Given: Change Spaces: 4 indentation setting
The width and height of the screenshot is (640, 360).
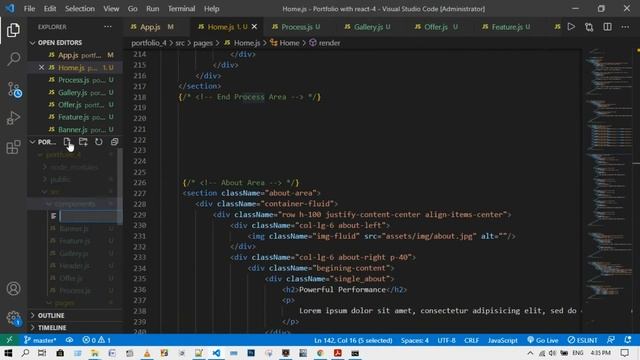Looking at the screenshot, I should point(415,340).
